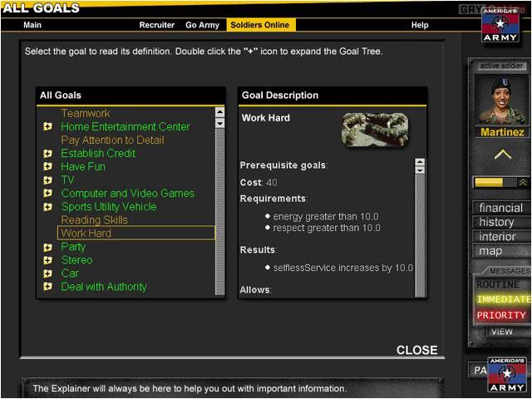Click the Martinez soldier name
This screenshot has width=532, height=399.
tap(502, 132)
